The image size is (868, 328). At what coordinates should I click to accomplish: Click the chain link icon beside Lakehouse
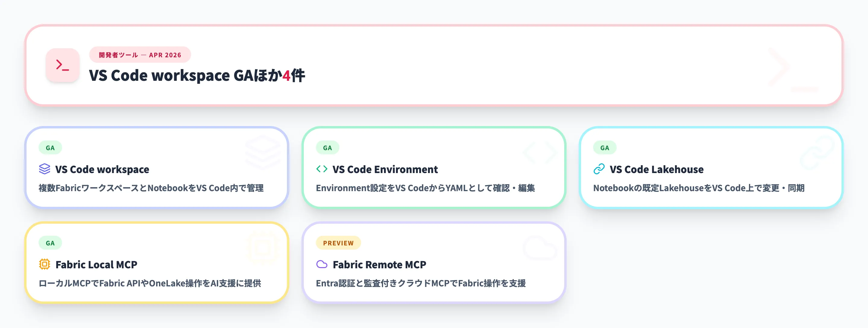tap(599, 169)
